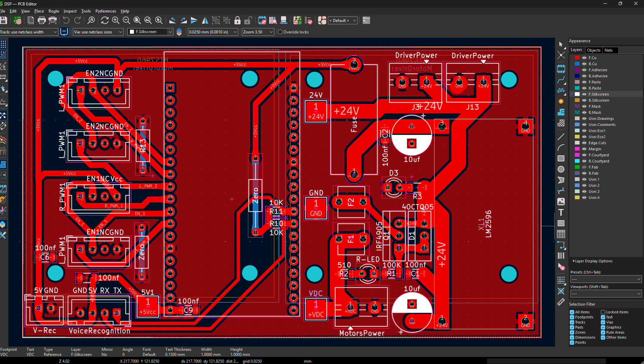Toggle F.Cu layer visibility eye
This screenshot has height=364, width=644.
pos(584,58)
